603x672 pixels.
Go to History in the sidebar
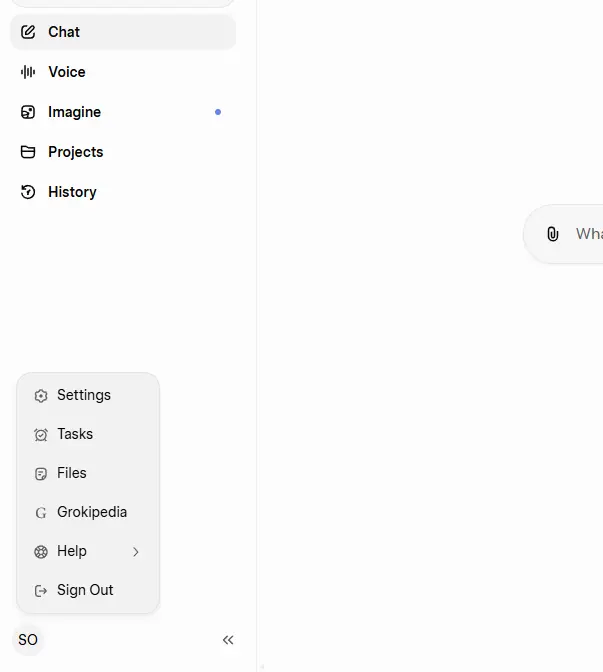click(123, 192)
